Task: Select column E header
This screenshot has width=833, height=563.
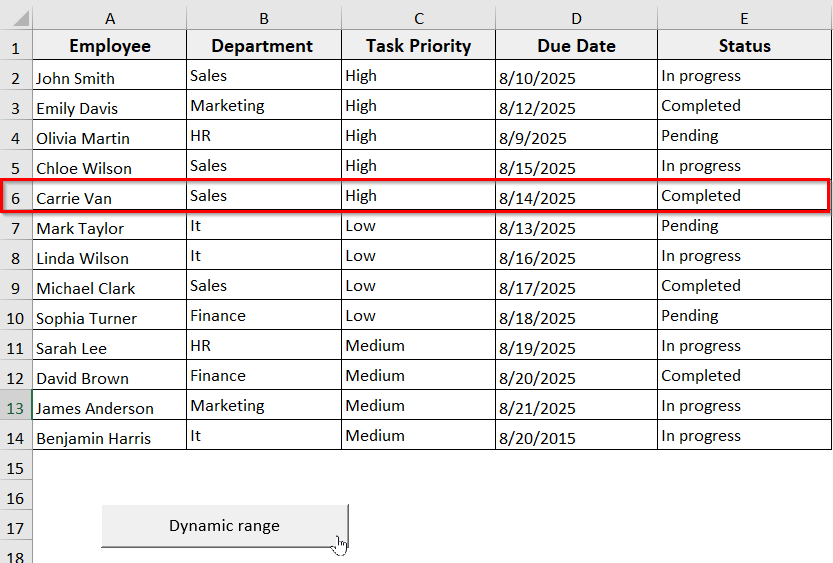Action: tap(744, 17)
